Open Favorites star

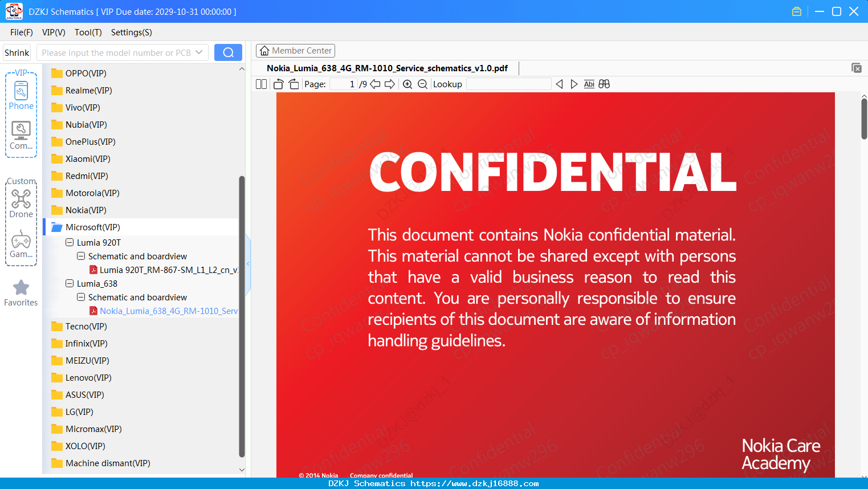click(x=21, y=293)
